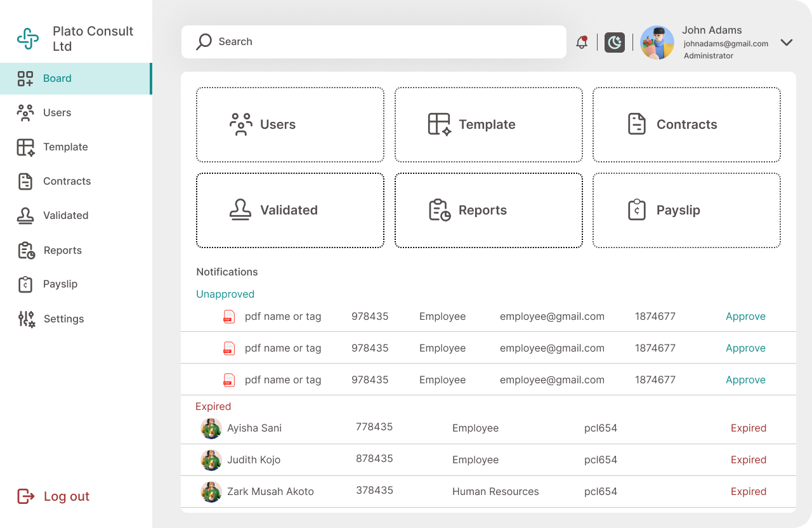
Task: Click johnadams@gmail.com in the header
Action: (x=726, y=44)
